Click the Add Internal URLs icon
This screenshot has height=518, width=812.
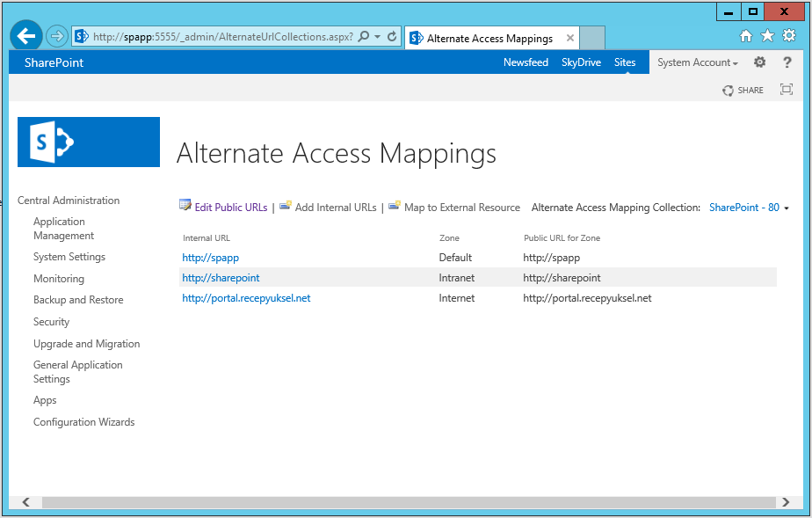286,205
